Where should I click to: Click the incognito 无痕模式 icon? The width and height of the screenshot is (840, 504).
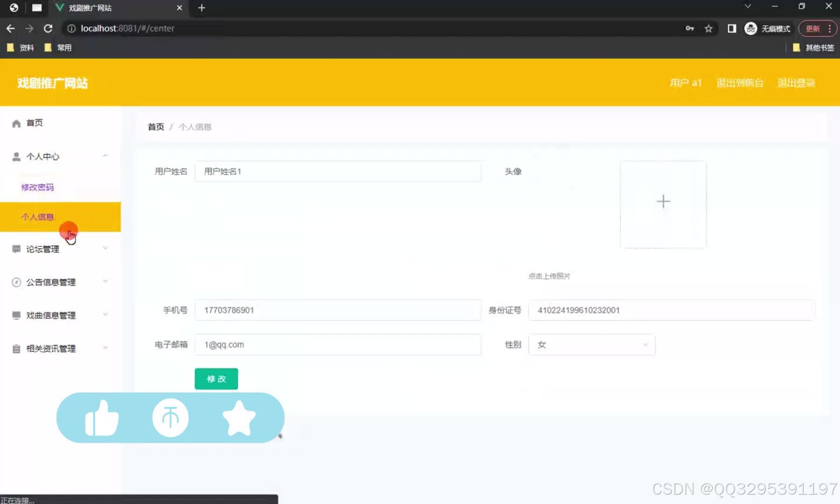(750, 28)
